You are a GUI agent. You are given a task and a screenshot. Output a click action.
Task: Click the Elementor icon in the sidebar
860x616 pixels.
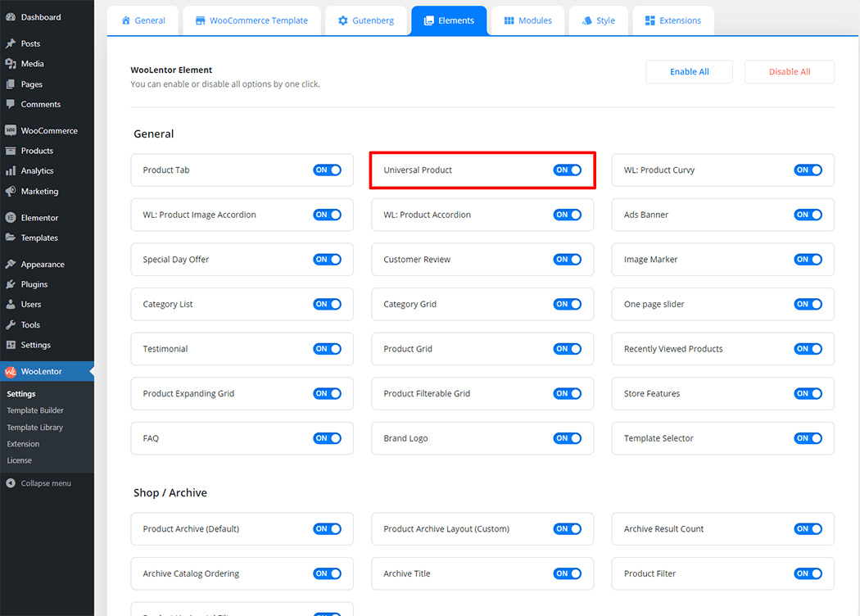tap(11, 218)
